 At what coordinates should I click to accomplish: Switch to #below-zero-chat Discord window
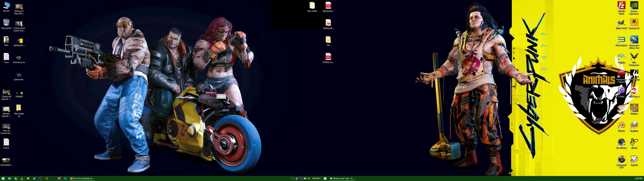click(342, 178)
